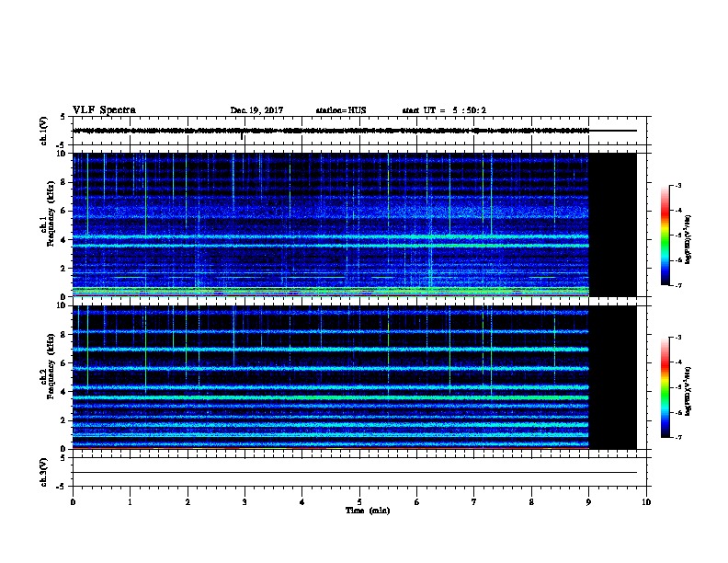Click time-axis tick label "10"
Viewport: 728px width, 563px height.
[x=646, y=502]
